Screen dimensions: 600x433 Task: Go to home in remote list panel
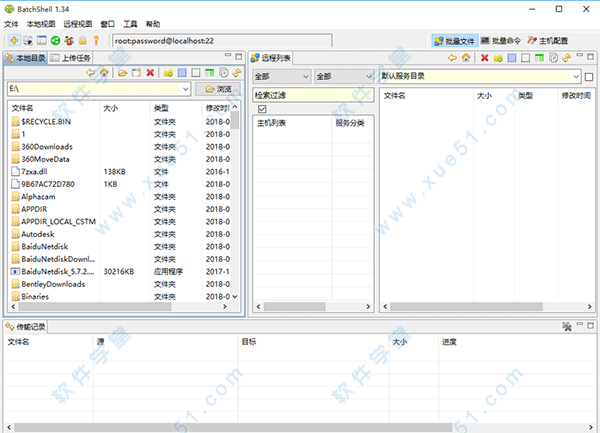(x=466, y=58)
